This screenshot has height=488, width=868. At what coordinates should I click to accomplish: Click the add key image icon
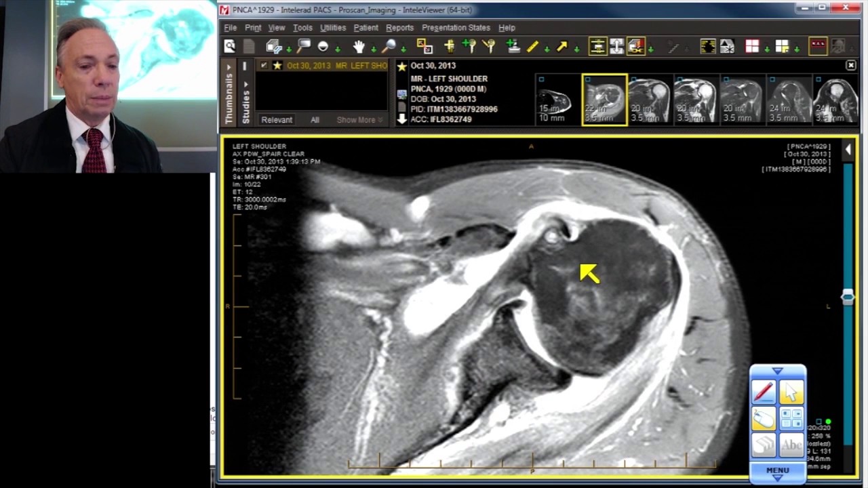(469, 46)
